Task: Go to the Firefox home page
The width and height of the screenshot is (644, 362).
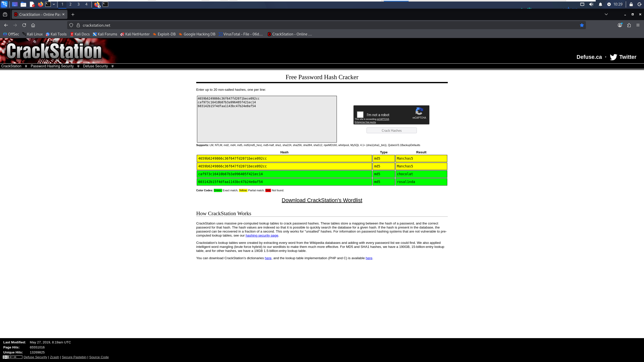Action: (33, 25)
